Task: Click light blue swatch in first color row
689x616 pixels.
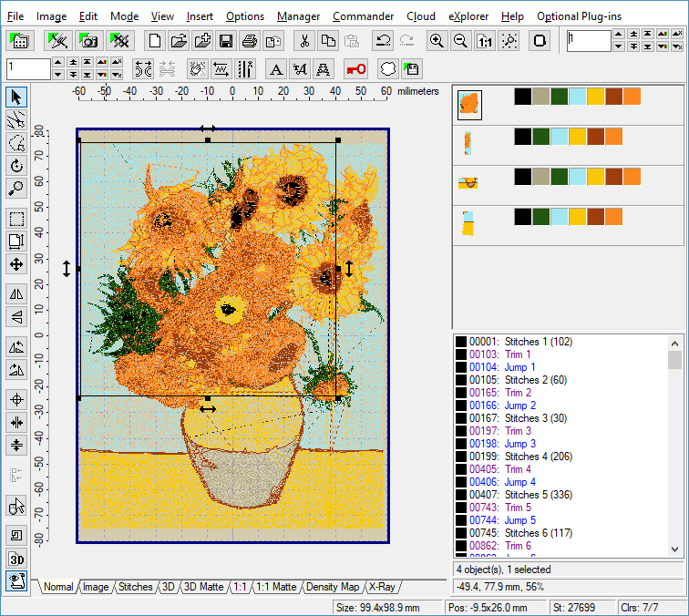Action: click(x=578, y=97)
